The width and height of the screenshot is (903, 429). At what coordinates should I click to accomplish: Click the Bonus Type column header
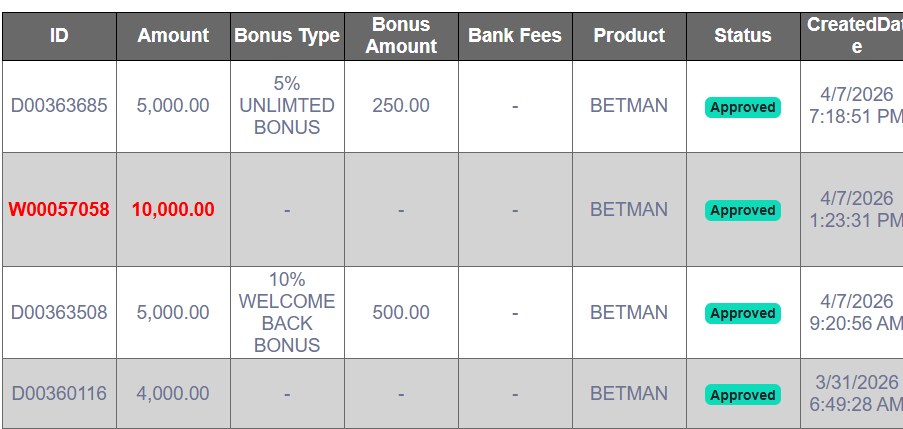(x=287, y=36)
